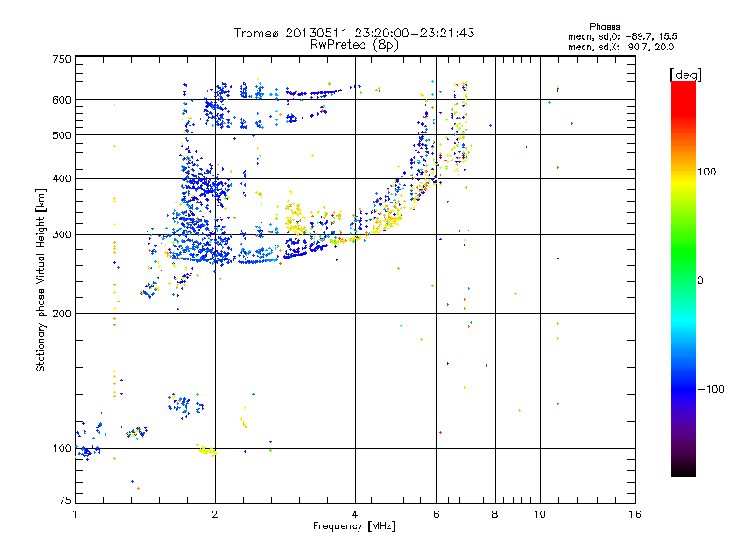Screen dimensions: 747x560
Task: Click the plot title 'Tromsø 20130511 23:20:00-23:21:43'
Action: point(354,33)
